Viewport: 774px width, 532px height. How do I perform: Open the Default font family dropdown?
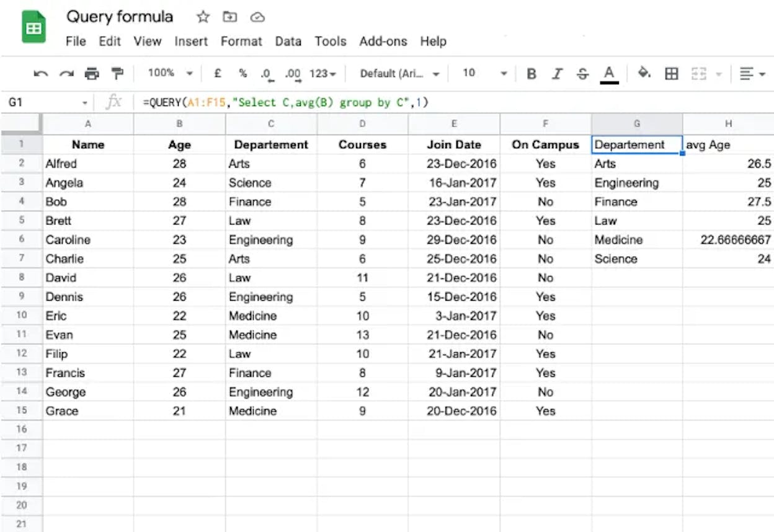click(400, 74)
